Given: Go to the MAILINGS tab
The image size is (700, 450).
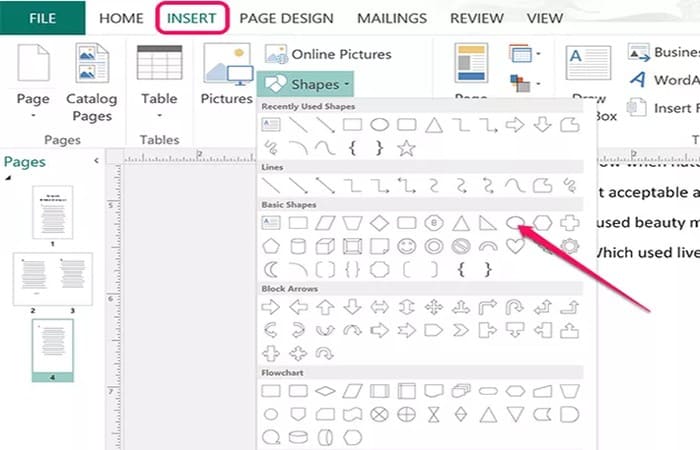Looking at the screenshot, I should click(392, 18).
